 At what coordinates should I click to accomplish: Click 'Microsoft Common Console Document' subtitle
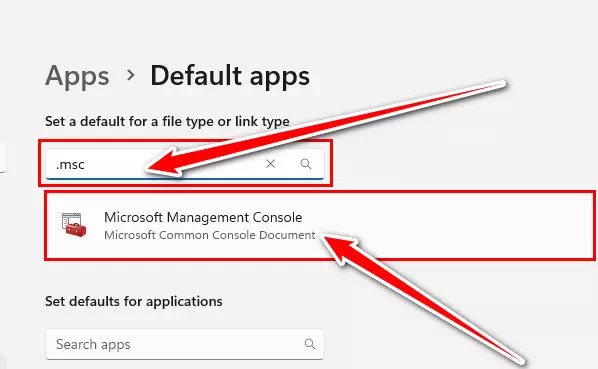(210, 235)
